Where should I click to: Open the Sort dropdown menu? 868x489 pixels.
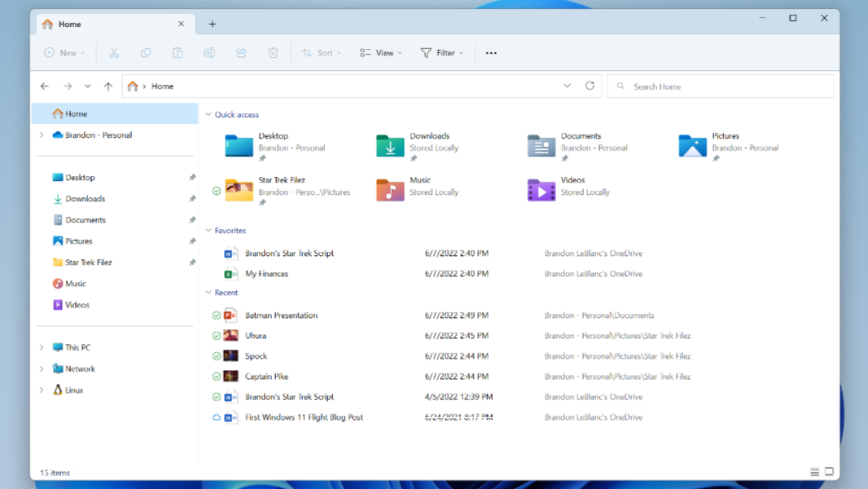click(322, 53)
